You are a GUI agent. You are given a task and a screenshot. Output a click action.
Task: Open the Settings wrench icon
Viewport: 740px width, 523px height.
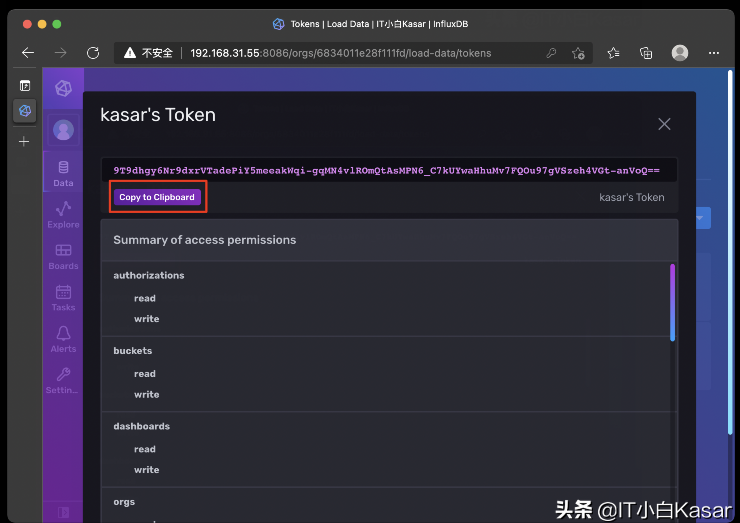click(63, 374)
